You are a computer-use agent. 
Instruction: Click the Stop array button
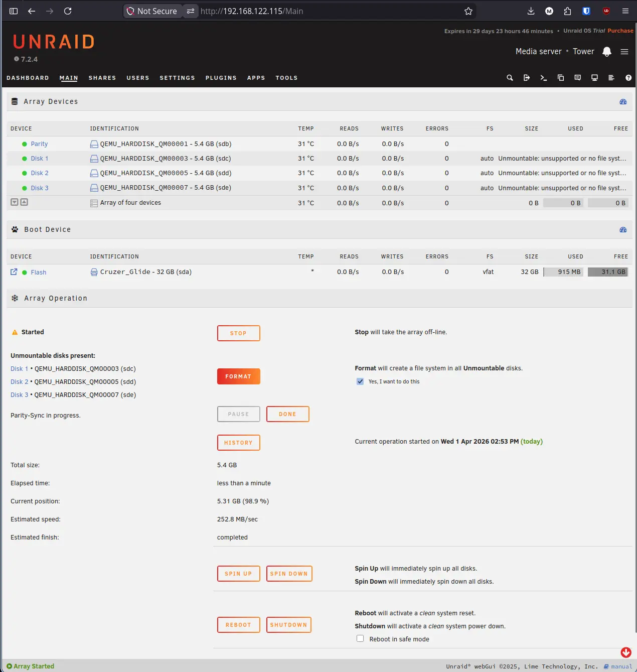239,333
